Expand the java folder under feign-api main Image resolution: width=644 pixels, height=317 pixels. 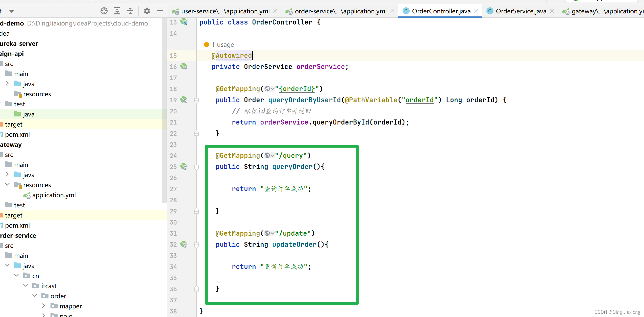(7, 84)
